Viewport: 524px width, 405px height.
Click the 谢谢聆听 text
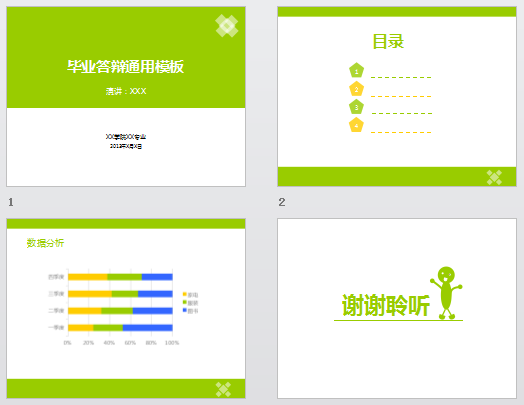[386, 305]
